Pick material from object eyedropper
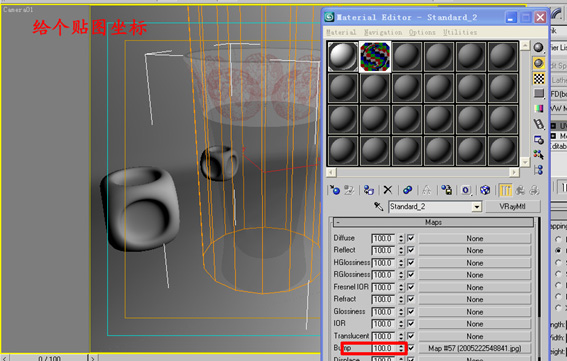The image size is (567, 361). [378, 207]
